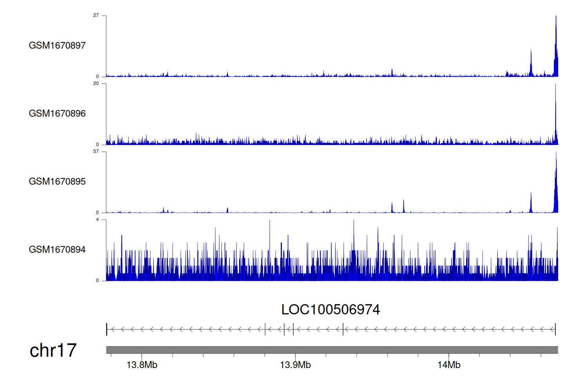Click the chr17 chromosome label
Image resolution: width=588 pixels, height=384 pixels.
click(53, 350)
